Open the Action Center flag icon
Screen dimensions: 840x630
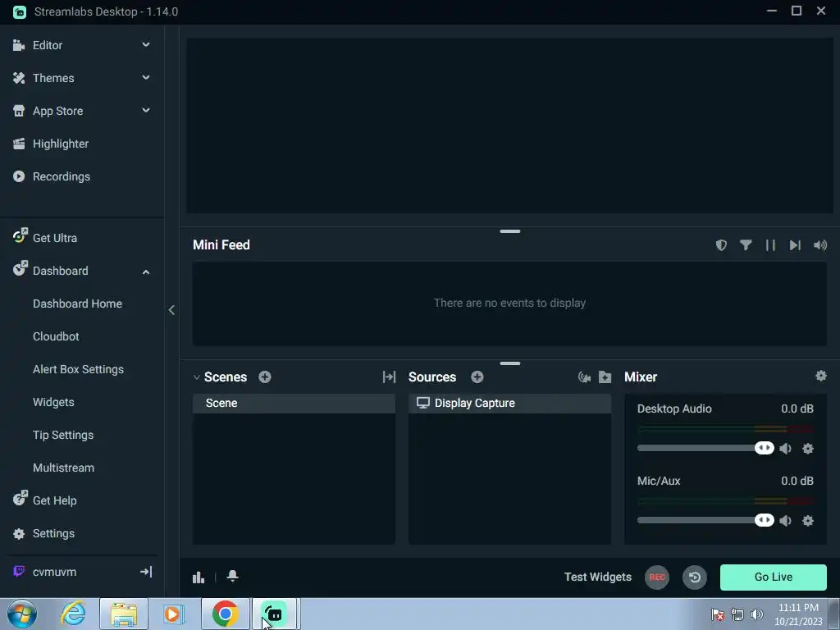pyautogui.click(x=717, y=614)
